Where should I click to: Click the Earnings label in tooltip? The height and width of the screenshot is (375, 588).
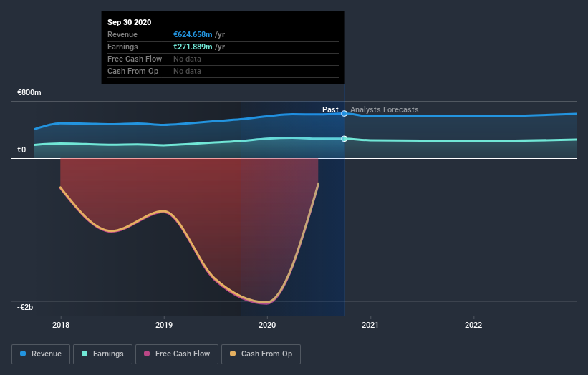click(122, 47)
